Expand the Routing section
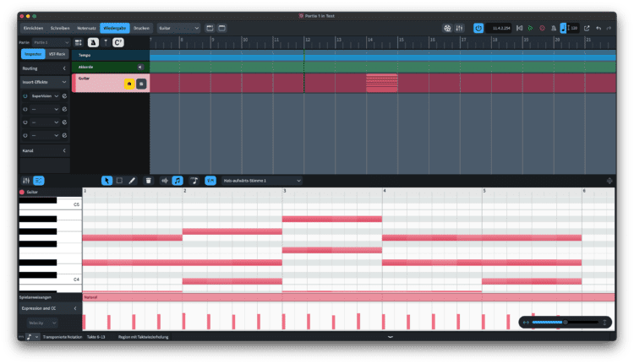634x364 pixels. click(x=45, y=68)
